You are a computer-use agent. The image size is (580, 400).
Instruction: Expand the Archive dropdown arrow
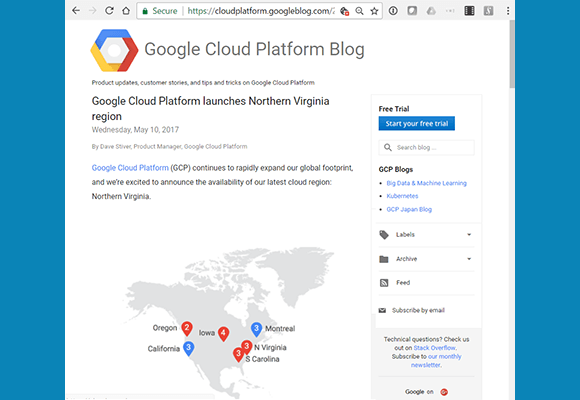(469, 259)
